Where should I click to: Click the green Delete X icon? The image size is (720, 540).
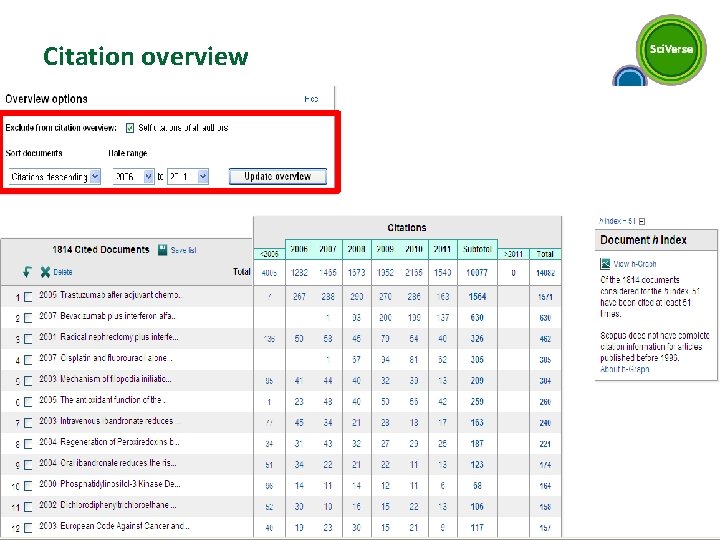(45, 272)
